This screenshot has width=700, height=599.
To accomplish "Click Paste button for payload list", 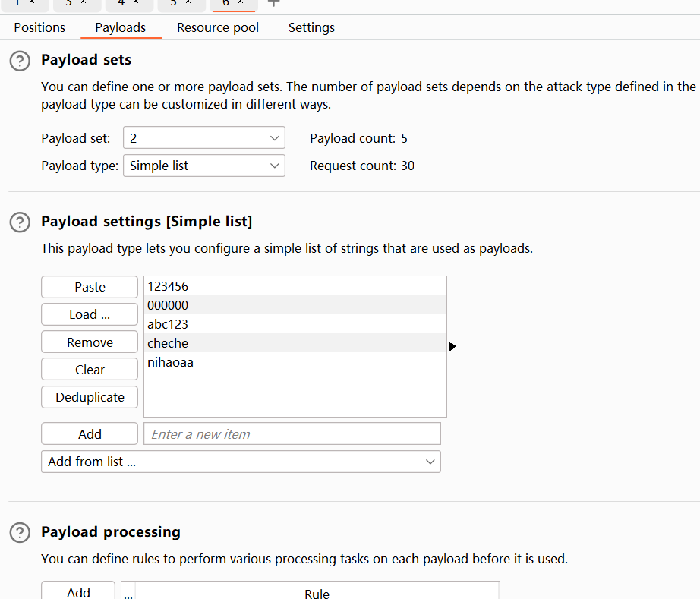I will point(90,287).
